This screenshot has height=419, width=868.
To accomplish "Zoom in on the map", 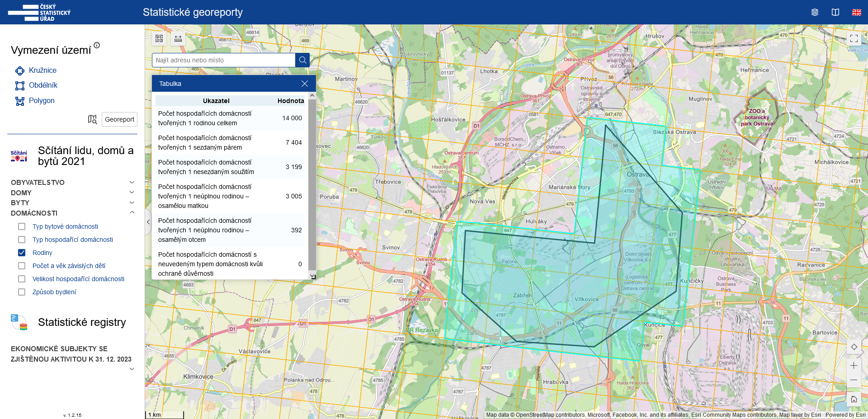I will coord(854,365).
